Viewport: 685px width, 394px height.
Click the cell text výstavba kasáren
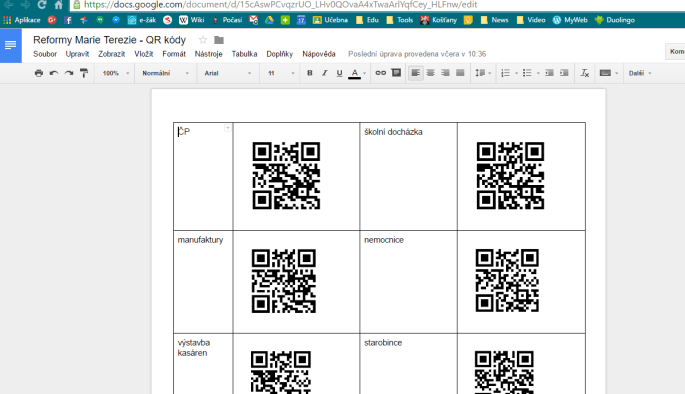click(x=194, y=348)
